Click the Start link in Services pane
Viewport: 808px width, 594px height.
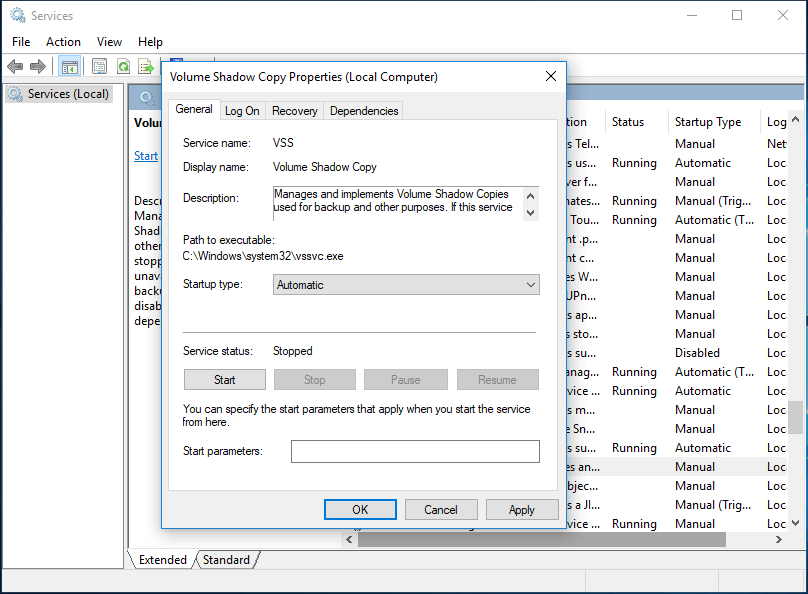point(146,156)
